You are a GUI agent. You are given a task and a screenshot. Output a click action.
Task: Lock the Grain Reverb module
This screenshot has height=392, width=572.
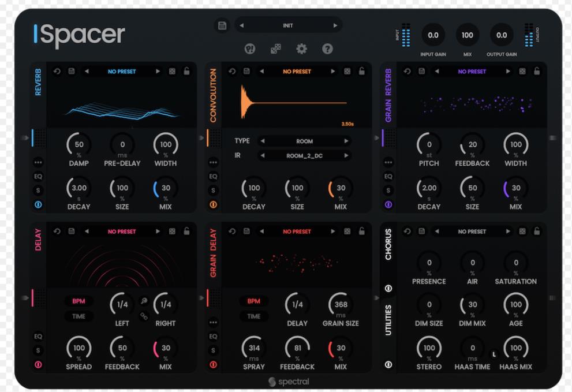(x=537, y=71)
